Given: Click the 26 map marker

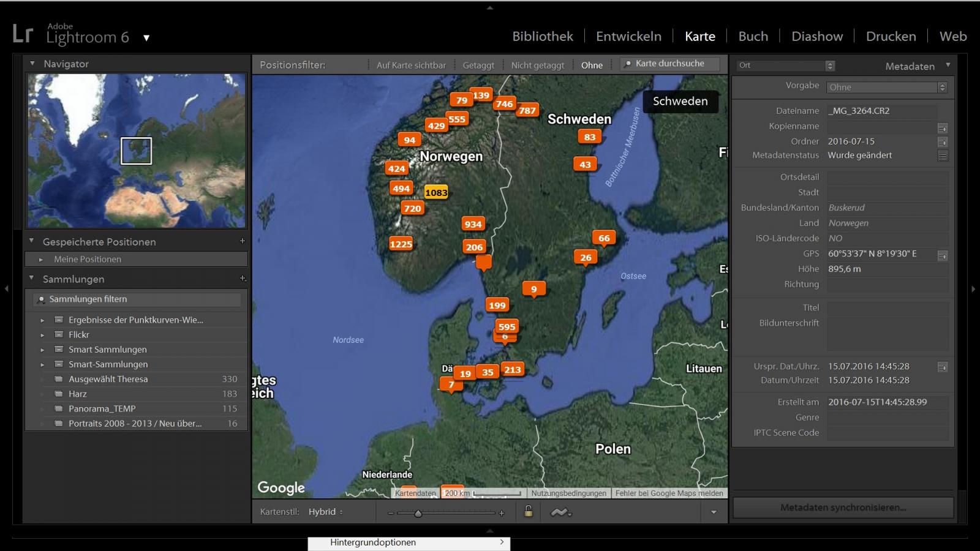Looking at the screenshot, I should (586, 257).
